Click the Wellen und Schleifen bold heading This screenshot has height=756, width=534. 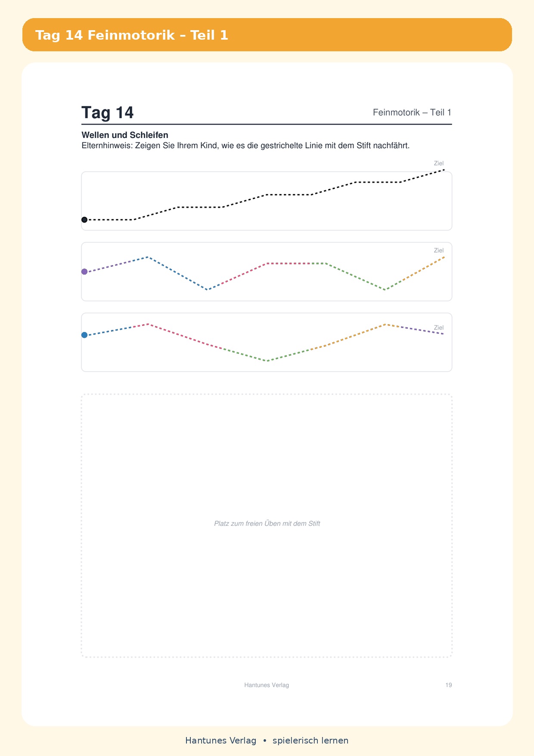125,135
